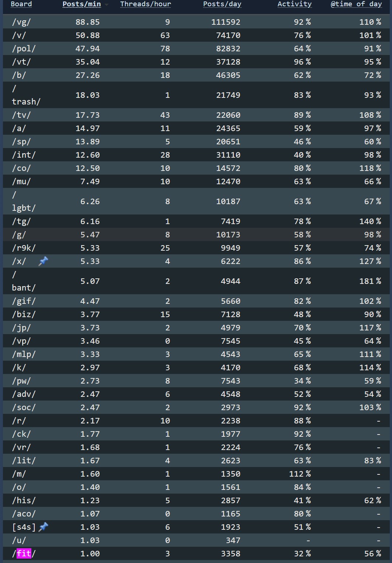Viewport: 392px width, 563px height.
Task: Click the 82832 posts/day value
Action: coord(228,49)
